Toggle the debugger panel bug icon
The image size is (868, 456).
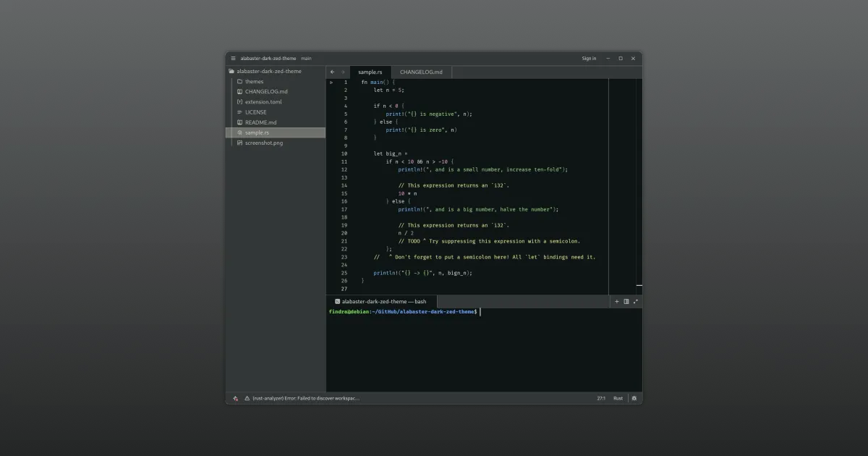(x=634, y=398)
